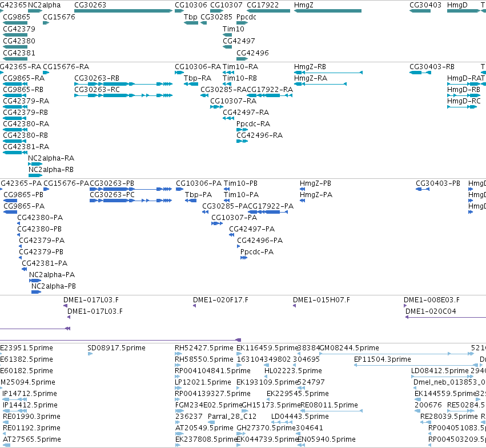Select the Tim10 gene label
The image size is (486, 448).
click(x=234, y=29)
